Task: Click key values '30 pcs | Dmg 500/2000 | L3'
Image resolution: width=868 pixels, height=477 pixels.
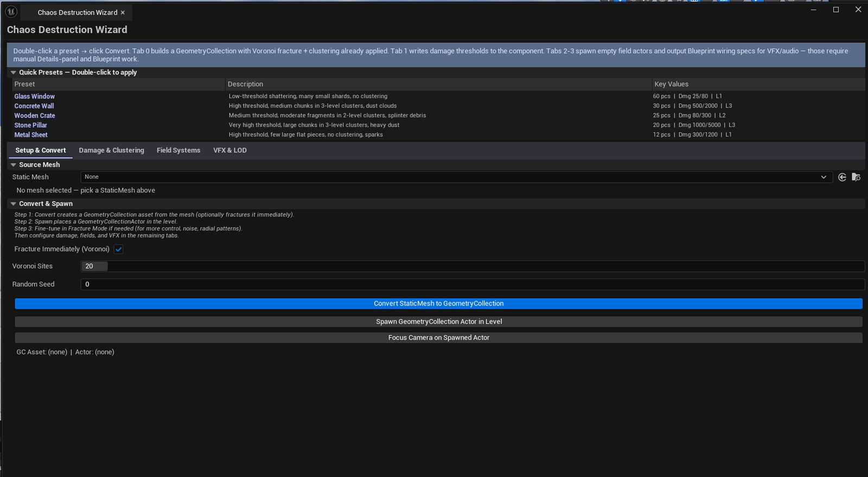Action: pos(692,106)
